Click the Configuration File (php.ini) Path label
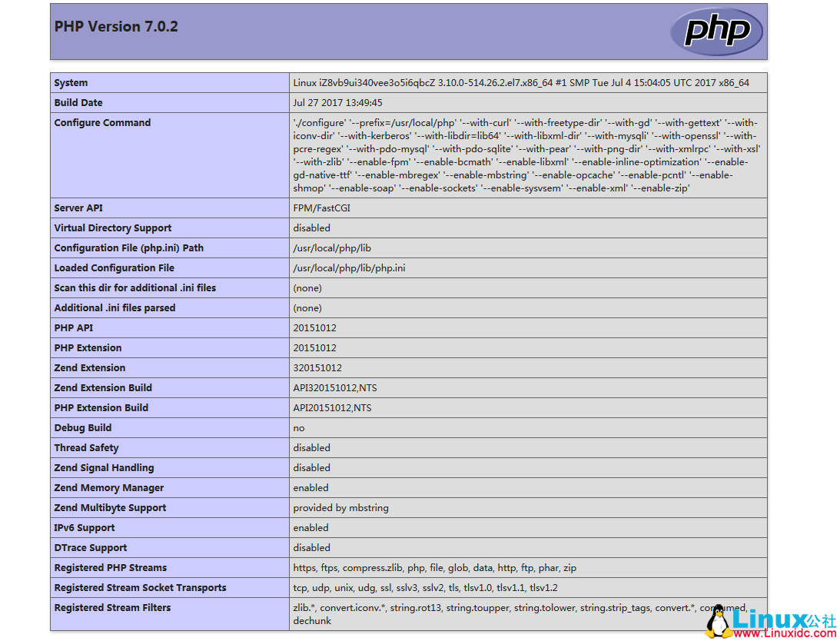Screen dimensions: 840x641 [x=128, y=248]
